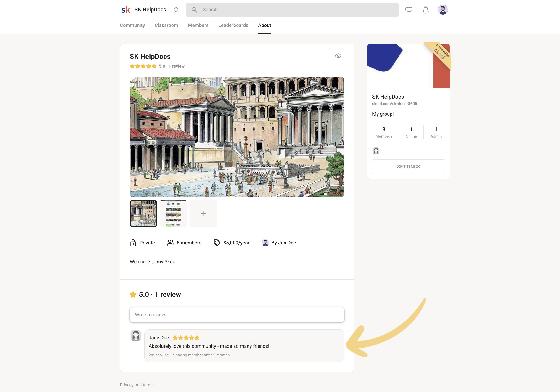The image size is (560, 392).
Task: Click the member avatar in sidebar card
Action: pos(376,151)
